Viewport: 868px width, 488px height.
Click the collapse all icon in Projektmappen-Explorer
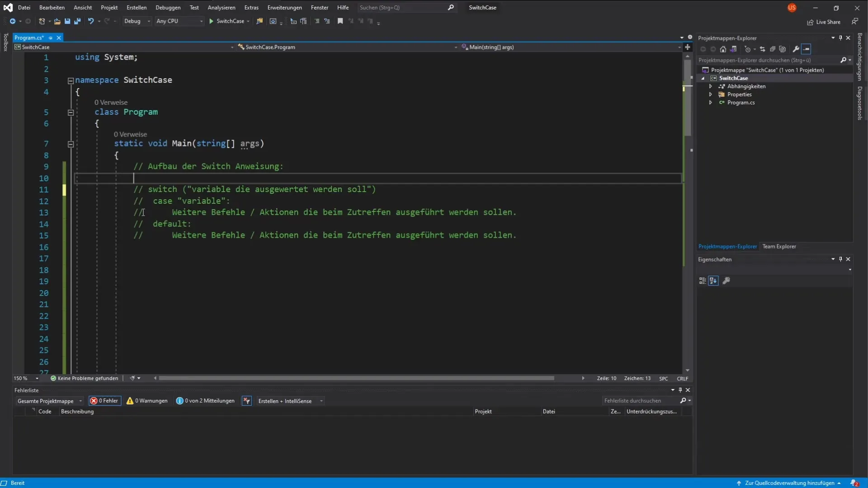(x=773, y=49)
